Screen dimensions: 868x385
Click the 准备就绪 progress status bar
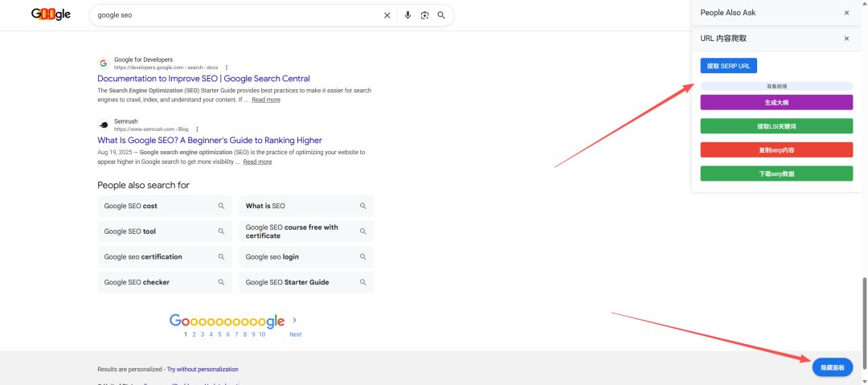[776, 87]
